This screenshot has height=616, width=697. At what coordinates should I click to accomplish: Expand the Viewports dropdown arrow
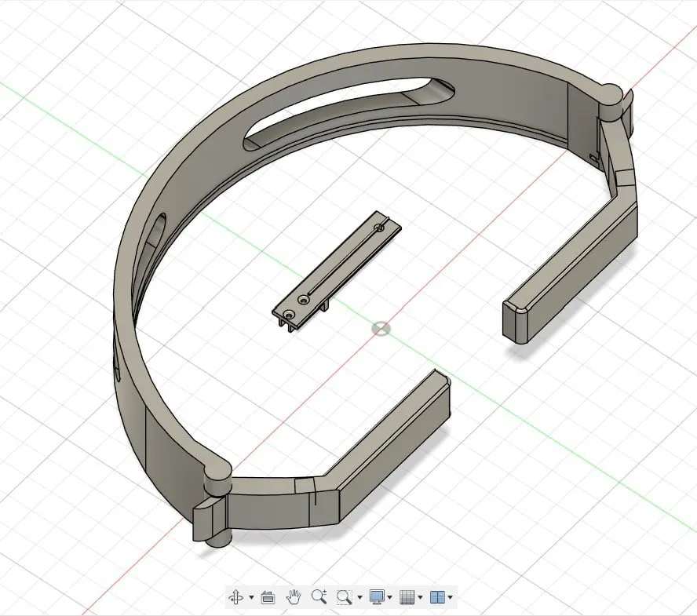pyautogui.click(x=451, y=597)
